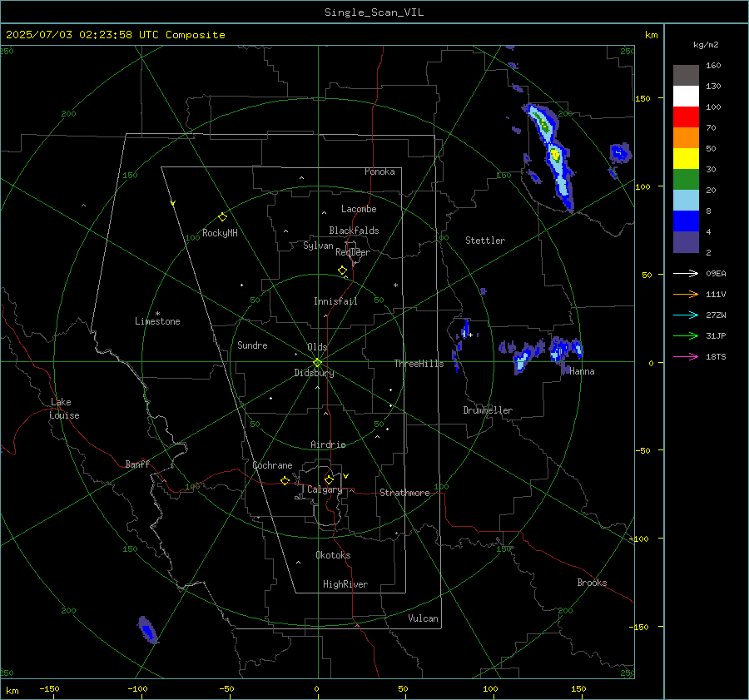749x700 pixels.
Task: Click the kg/m2 legend unit label
Action: pos(706,45)
